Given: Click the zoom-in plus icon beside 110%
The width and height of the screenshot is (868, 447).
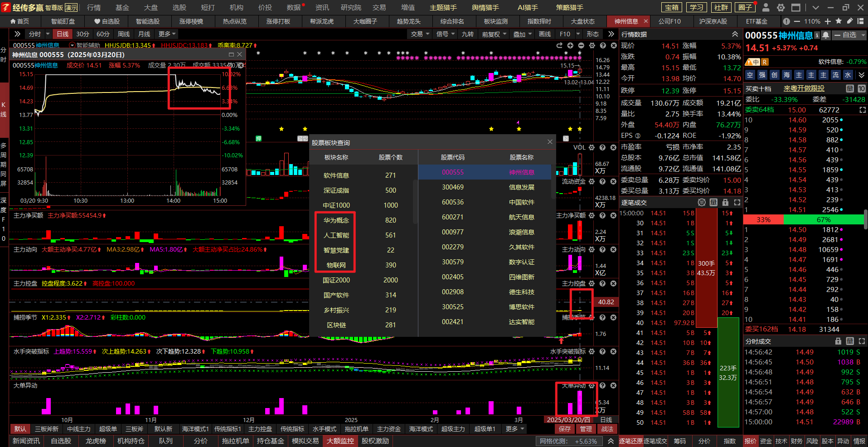Looking at the screenshot, I should tap(828, 21).
